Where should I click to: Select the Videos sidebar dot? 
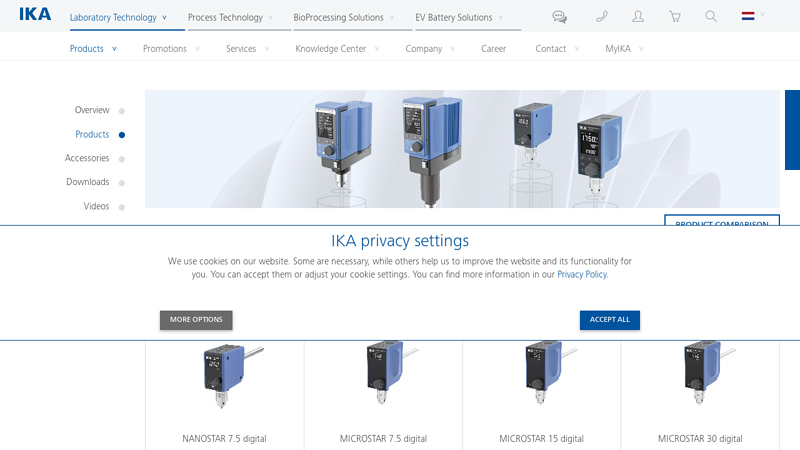tap(122, 207)
